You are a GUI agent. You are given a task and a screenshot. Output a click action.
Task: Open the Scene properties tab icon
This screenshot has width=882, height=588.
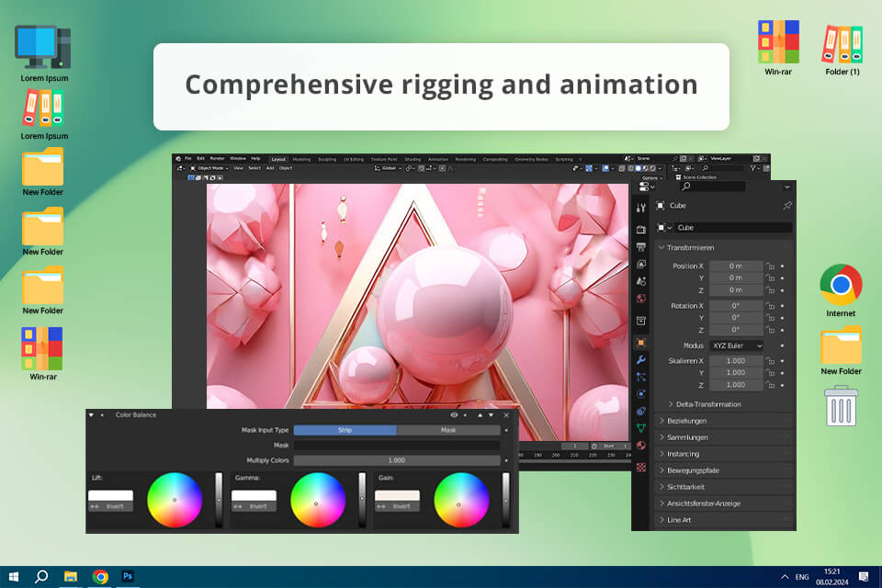(640, 281)
